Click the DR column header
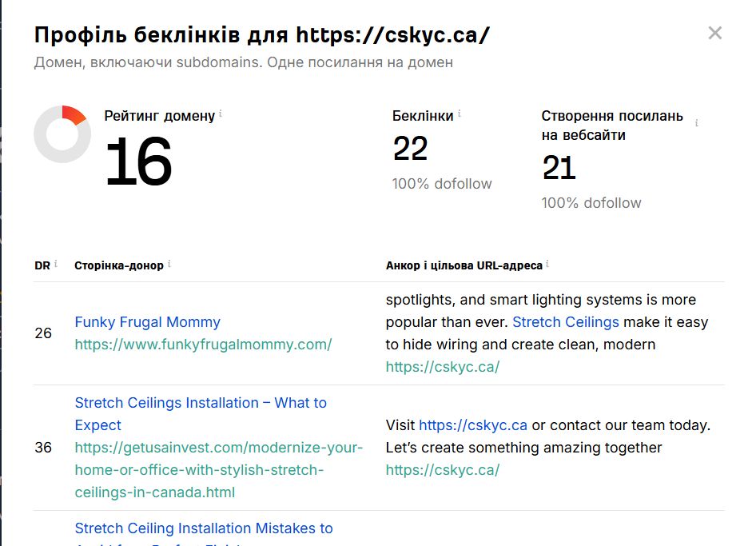The height and width of the screenshot is (546, 756). point(42,265)
